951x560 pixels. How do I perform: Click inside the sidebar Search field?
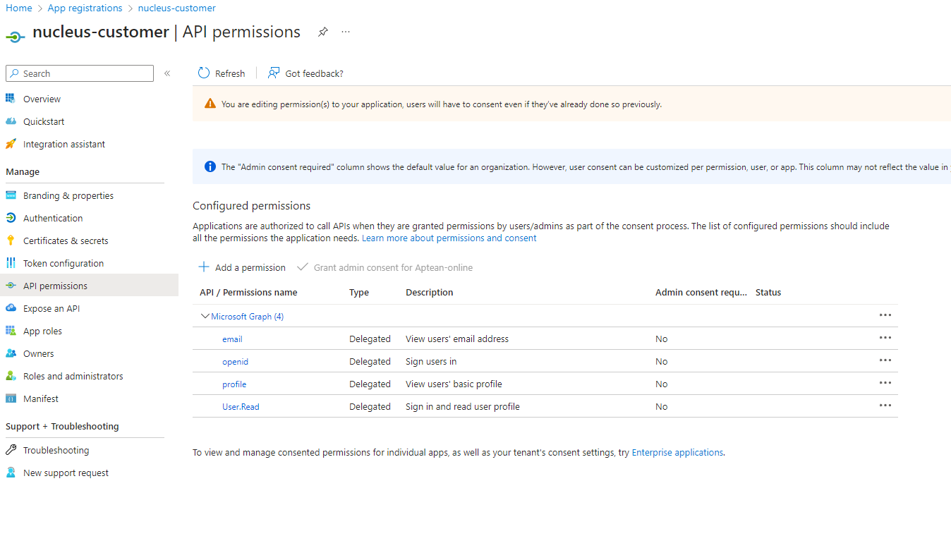[x=80, y=73]
